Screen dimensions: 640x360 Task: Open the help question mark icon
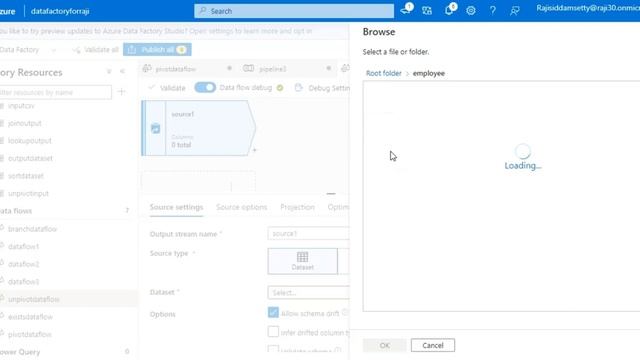coord(493,11)
